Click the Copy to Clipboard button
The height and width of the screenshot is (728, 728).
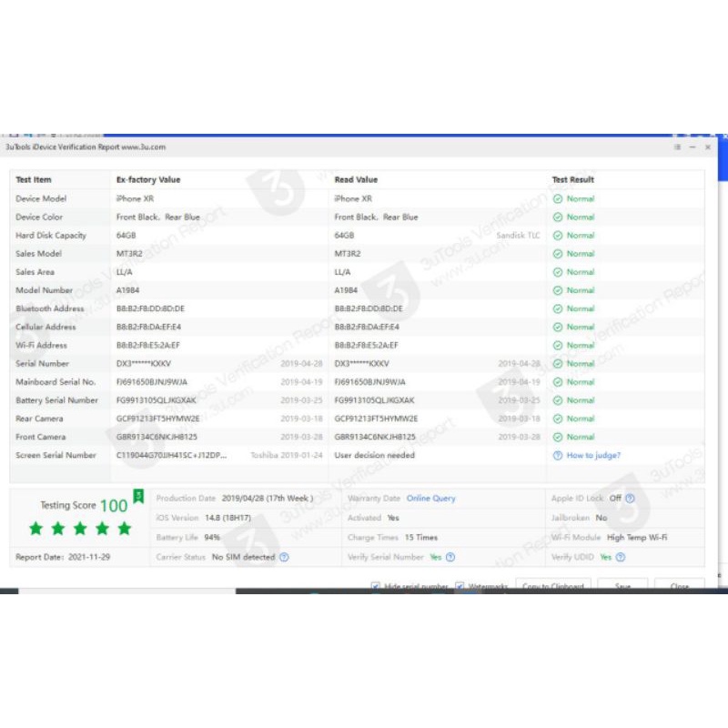point(552,586)
